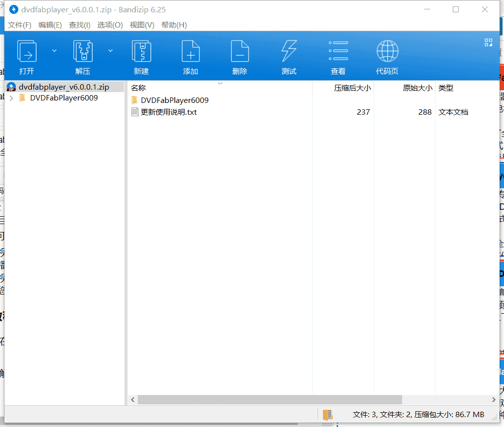
Task: Maximize the Bandizip window
Action: coord(456,9)
